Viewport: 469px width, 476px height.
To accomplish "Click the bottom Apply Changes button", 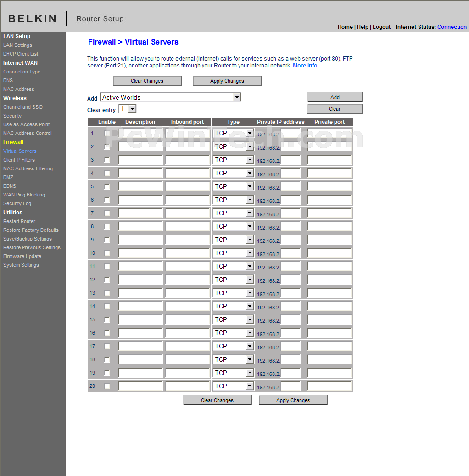I will click(x=293, y=400).
